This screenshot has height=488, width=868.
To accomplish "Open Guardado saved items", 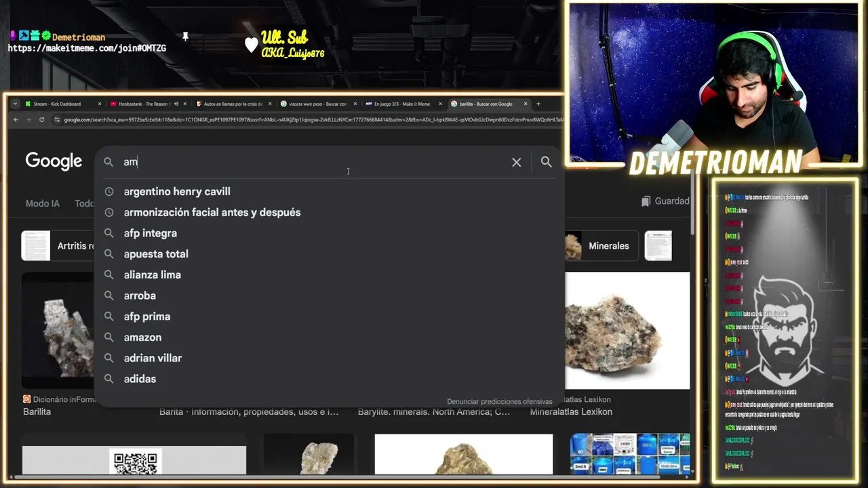I will click(x=665, y=201).
